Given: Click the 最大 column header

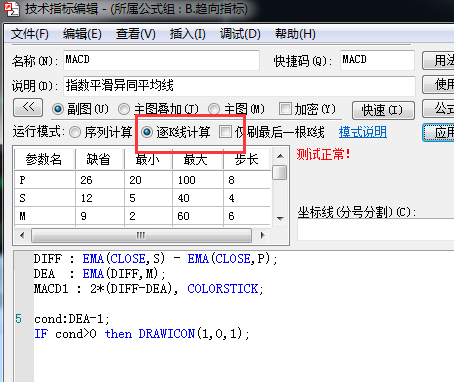Looking at the screenshot, I should click(197, 160).
